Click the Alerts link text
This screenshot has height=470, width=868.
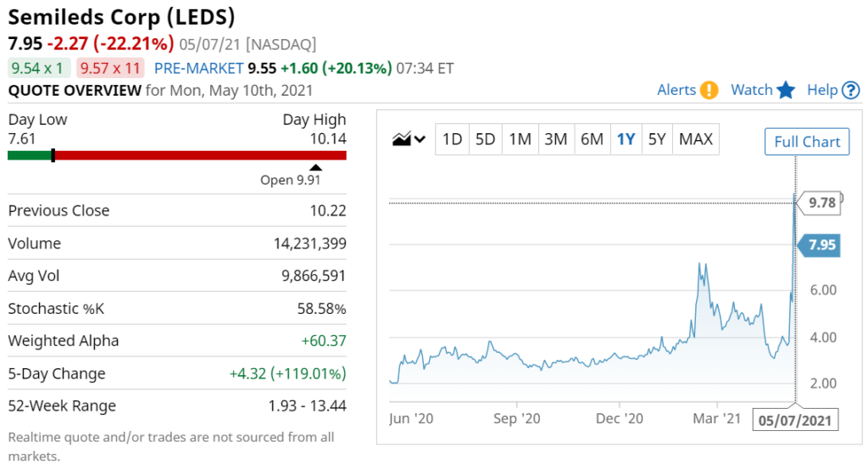pyautogui.click(x=676, y=90)
